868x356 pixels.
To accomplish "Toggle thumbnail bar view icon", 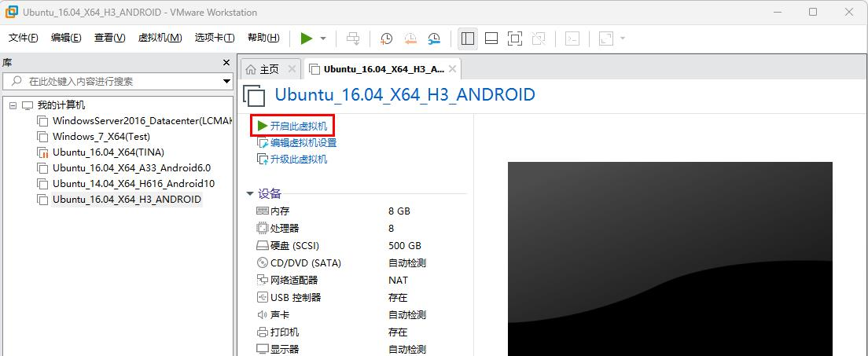I will [x=491, y=39].
